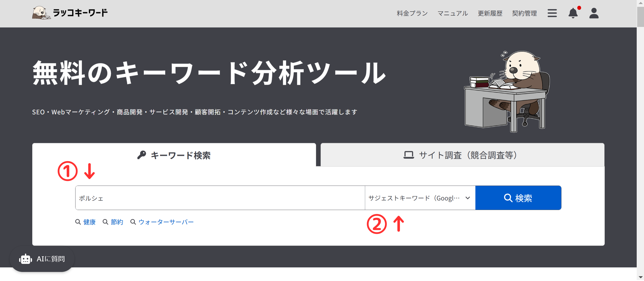
Task: Switch to サイト調査（競合調査等）tab
Action: click(x=462, y=155)
